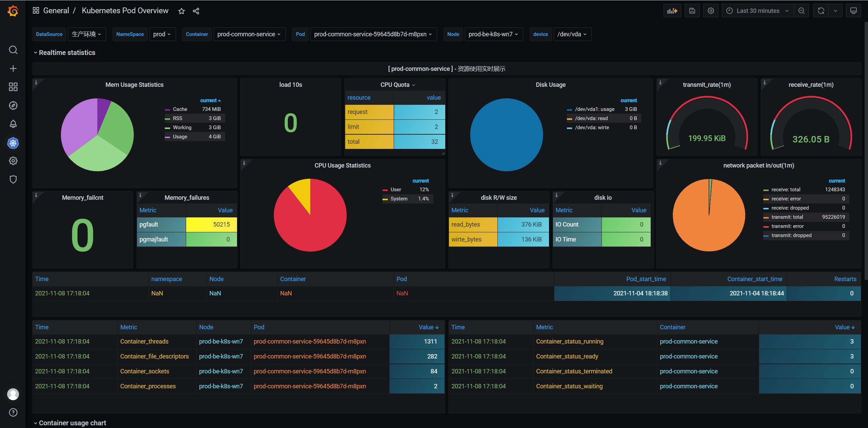Toggle System series in CPU Usage legend
868x428 pixels.
(399, 199)
